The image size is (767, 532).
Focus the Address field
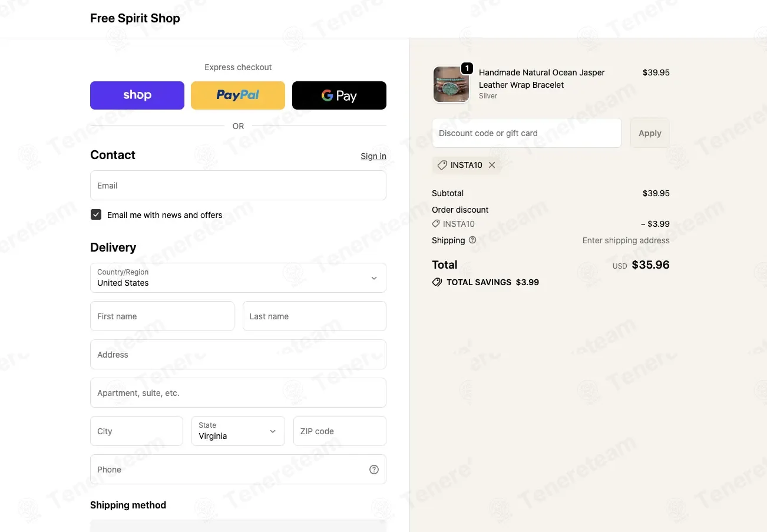238,355
